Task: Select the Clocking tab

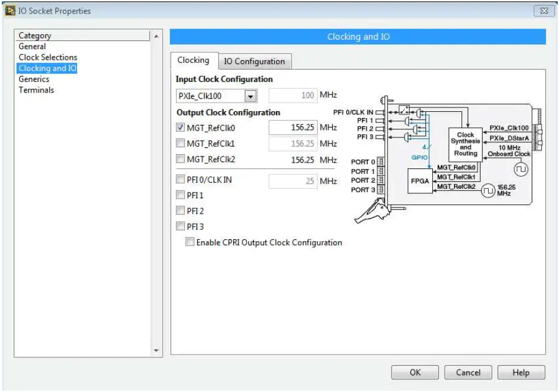Action: pyautogui.click(x=193, y=60)
